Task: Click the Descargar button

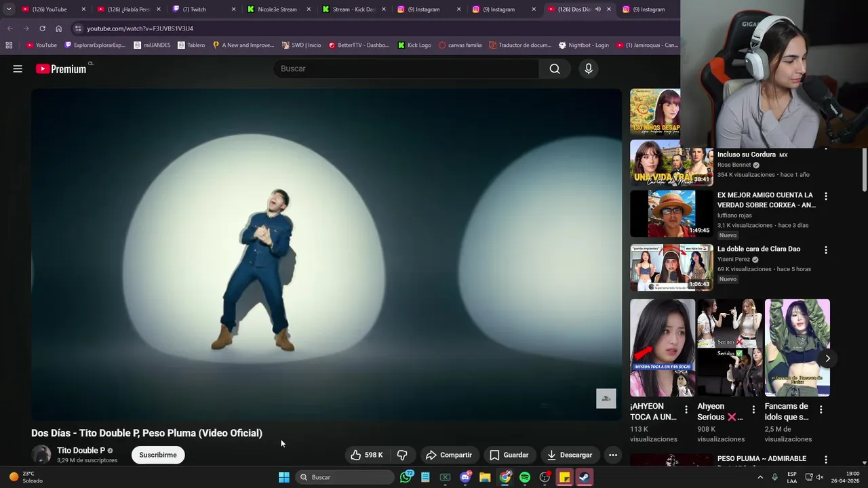Action: [x=570, y=455]
